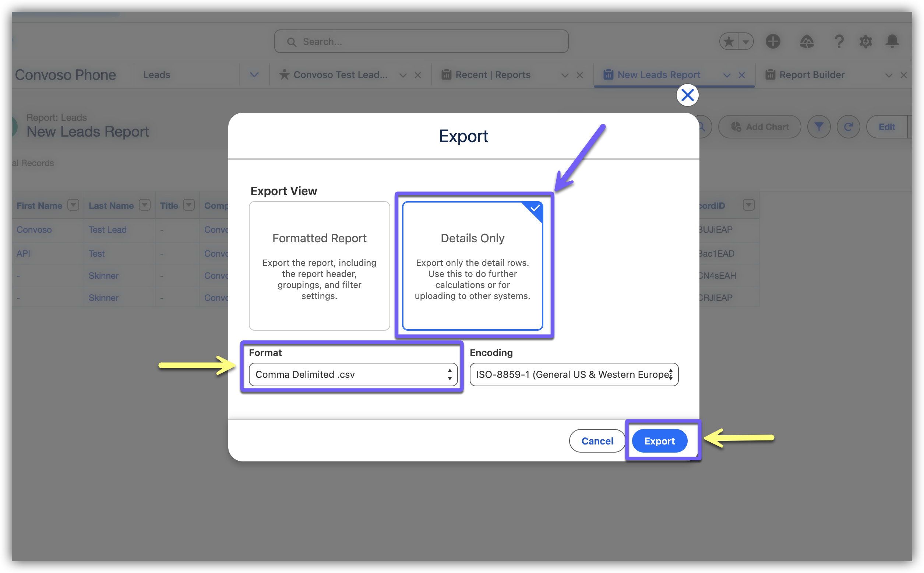The image size is (924, 573).
Task: Open the Format dropdown
Action: [x=353, y=375]
